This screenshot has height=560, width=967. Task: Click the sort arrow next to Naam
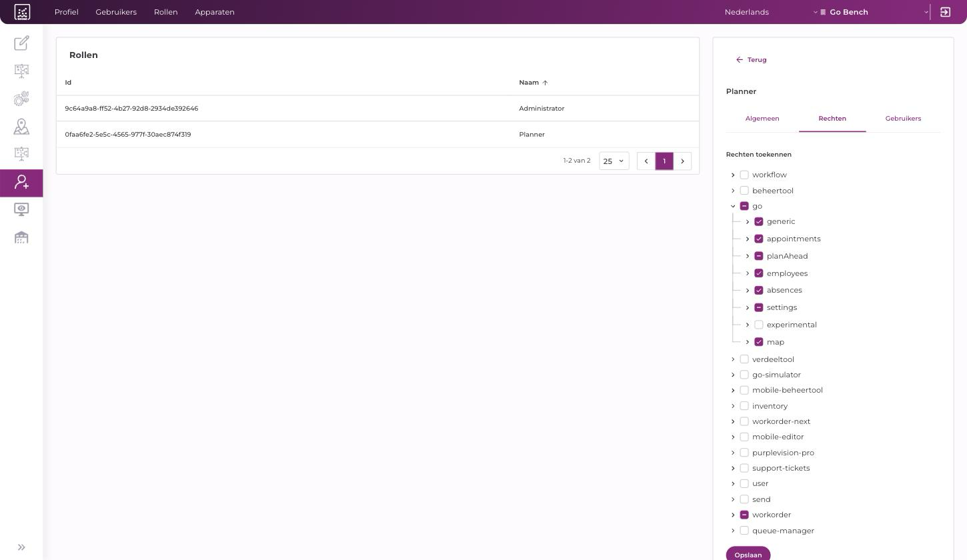point(545,83)
